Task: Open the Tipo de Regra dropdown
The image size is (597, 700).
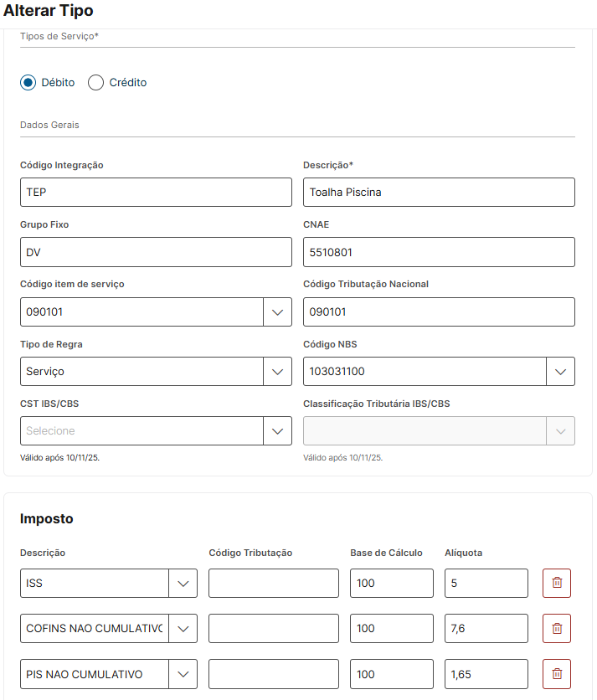Action: (277, 372)
